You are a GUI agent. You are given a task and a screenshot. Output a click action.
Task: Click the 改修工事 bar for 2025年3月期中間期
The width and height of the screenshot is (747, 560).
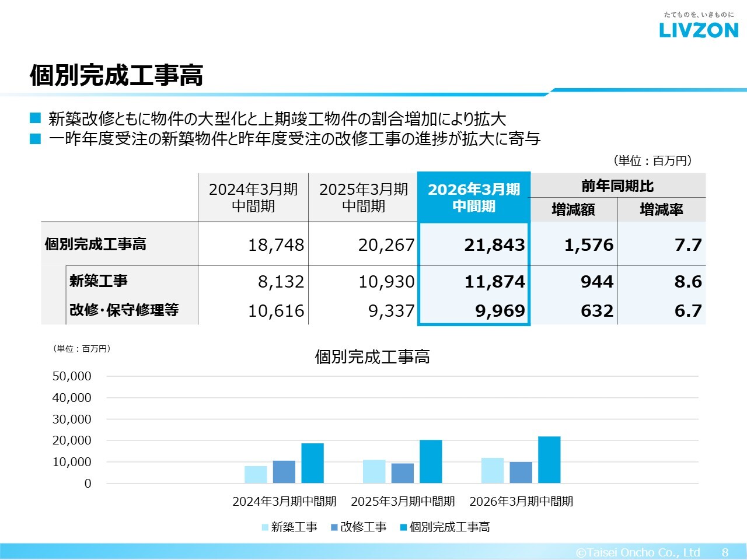402,473
